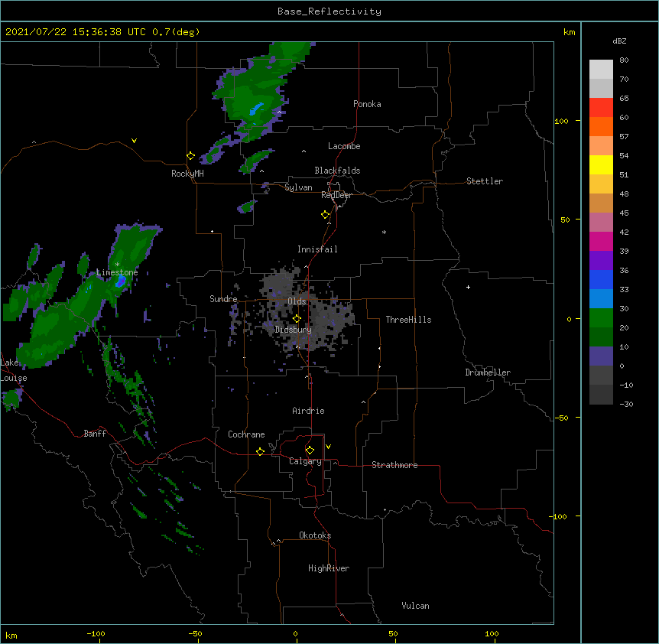Viewport: 659px width, 644px height.
Task: Click the dBZ legend heading
Action: click(x=619, y=41)
